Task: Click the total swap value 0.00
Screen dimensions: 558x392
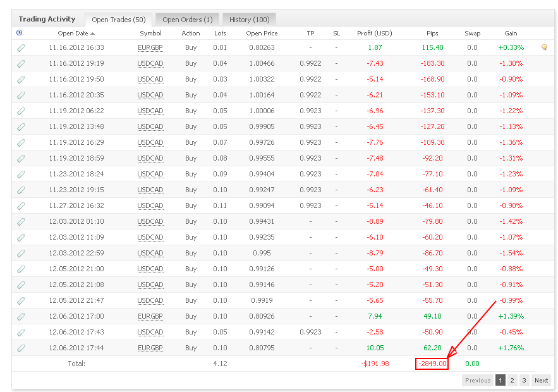Action: (x=472, y=364)
